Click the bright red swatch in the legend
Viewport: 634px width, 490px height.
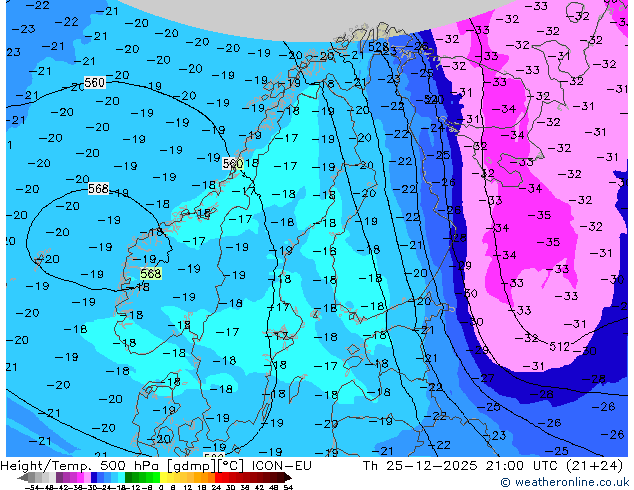[218, 478]
